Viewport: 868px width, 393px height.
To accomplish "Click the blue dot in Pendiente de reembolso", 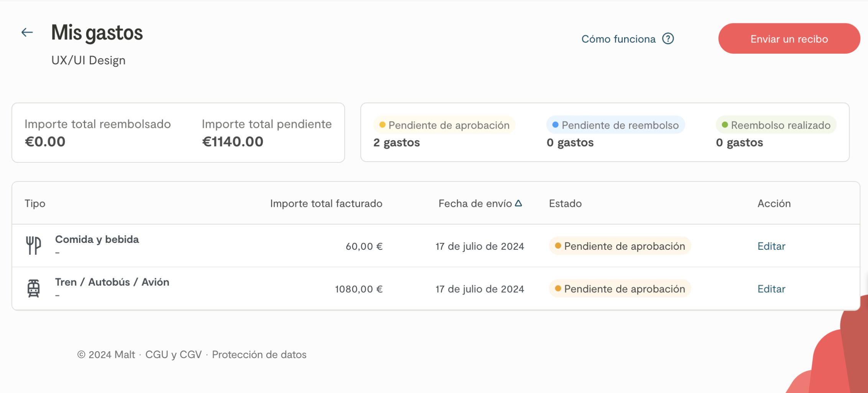I will 555,125.
